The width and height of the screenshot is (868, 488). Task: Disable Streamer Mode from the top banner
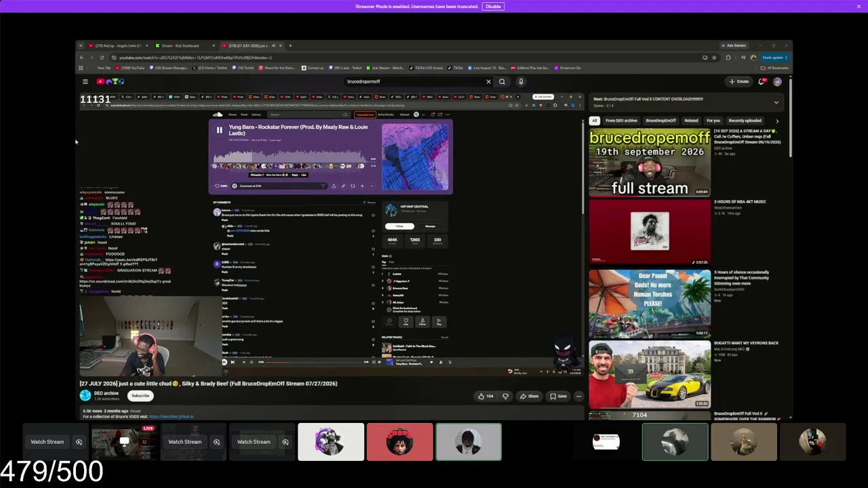click(x=493, y=6)
